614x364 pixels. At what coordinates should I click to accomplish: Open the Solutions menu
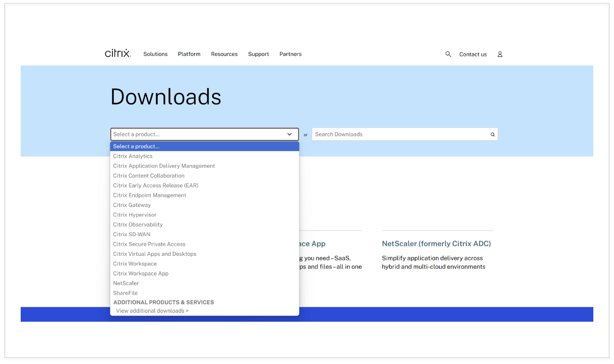[x=155, y=54]
